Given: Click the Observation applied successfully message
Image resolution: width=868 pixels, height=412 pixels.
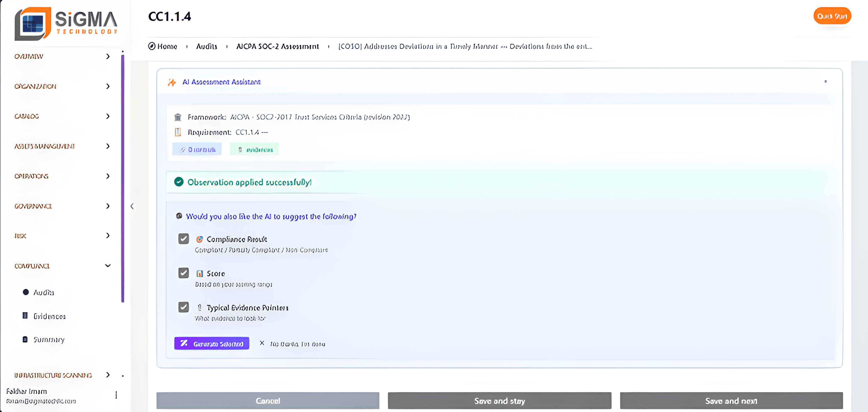Looking at the screenshot, I should pos(249,182).
